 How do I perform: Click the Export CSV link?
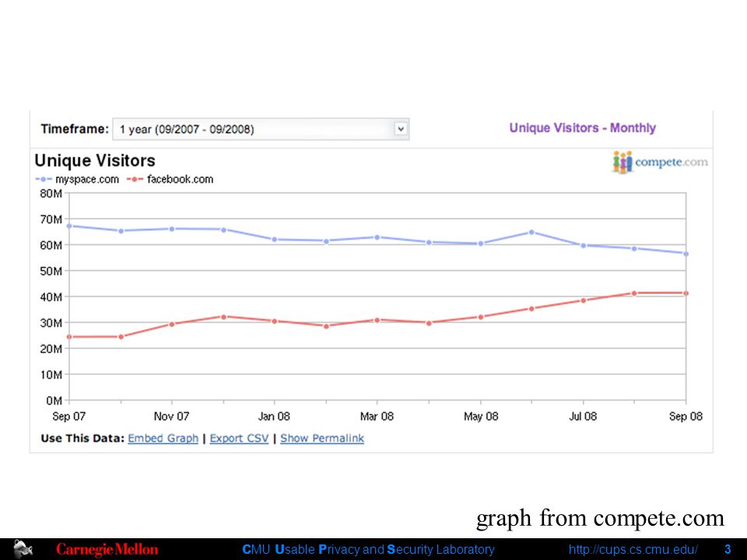coord(239,438)
